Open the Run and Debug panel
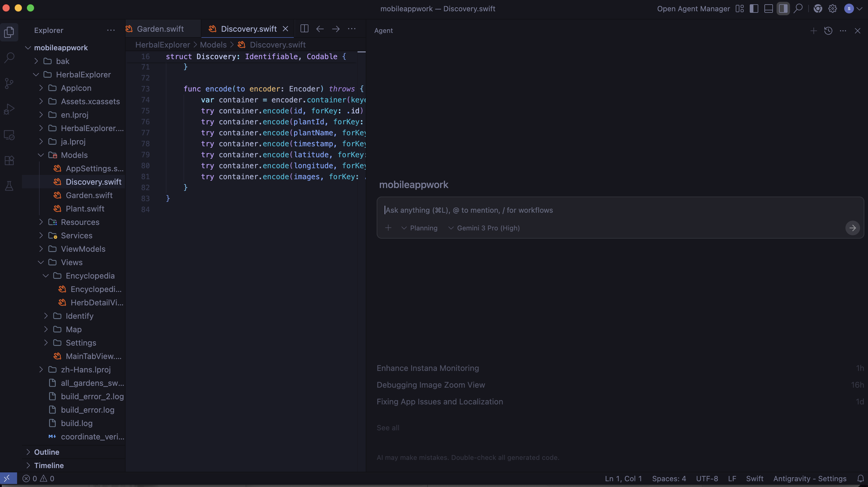This screenshot has height=487, width=868. tap(9, 108)
